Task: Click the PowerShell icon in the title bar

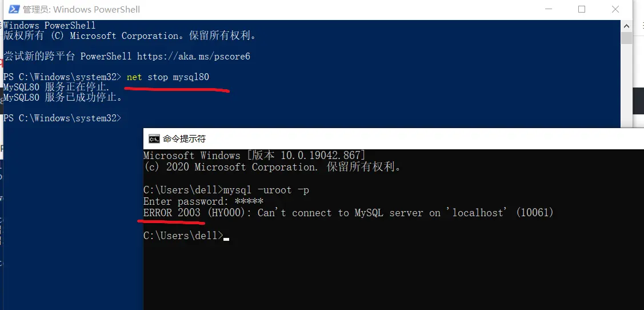Action: click(x=11, y=10)
